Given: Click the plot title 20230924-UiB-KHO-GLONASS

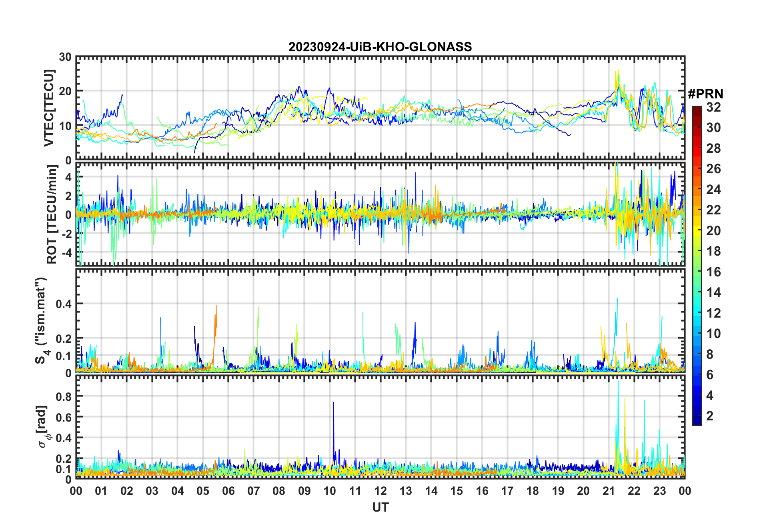Looking at the screenshot, I should [x=380, y=47].
